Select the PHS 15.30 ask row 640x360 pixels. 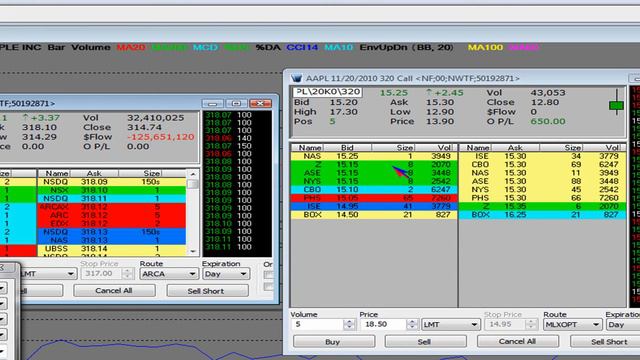(x=542, y=198)
